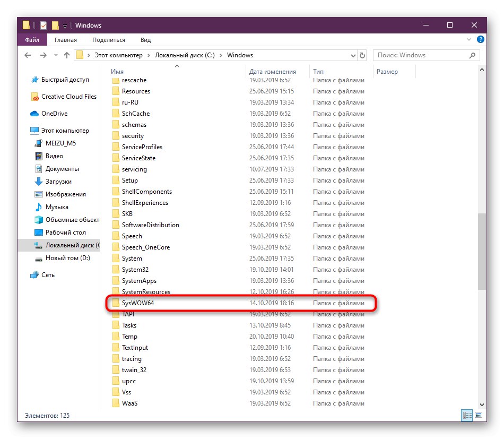Click the date 14.10.2019 18:16 cell
504x439 pixels.
pos(272,303)
